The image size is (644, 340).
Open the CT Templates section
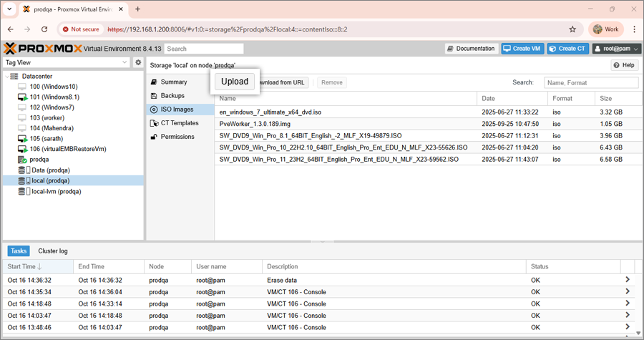179,123
